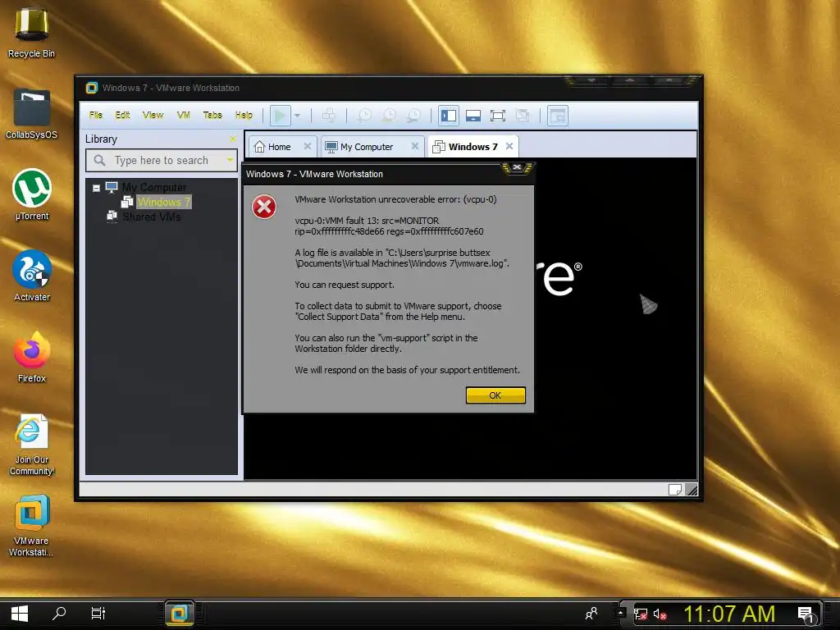This screenshot has width=840, height=630.
Task: Focus the Library search field
Action: tap(162, 160)
